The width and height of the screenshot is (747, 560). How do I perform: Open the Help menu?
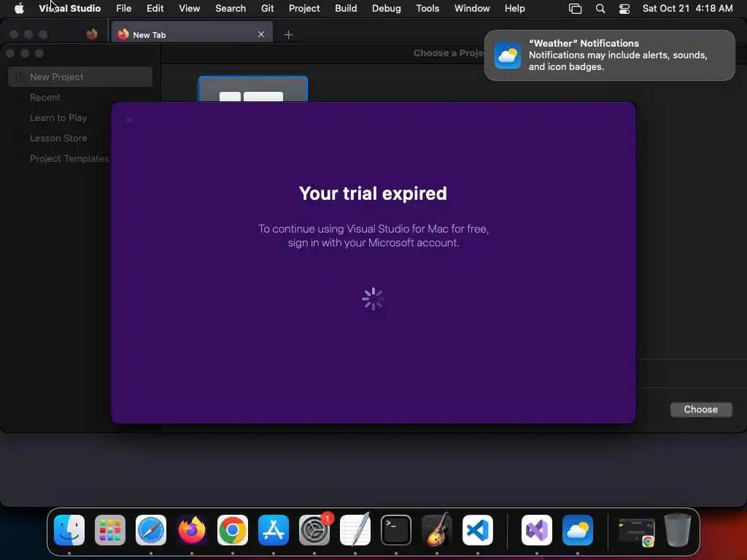click(514, 8)
